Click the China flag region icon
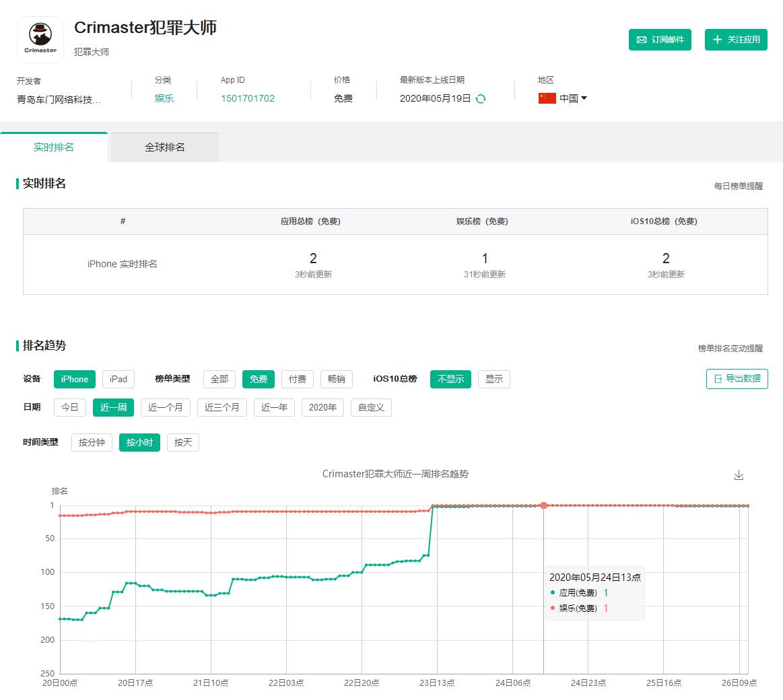 tap(547, 98)
